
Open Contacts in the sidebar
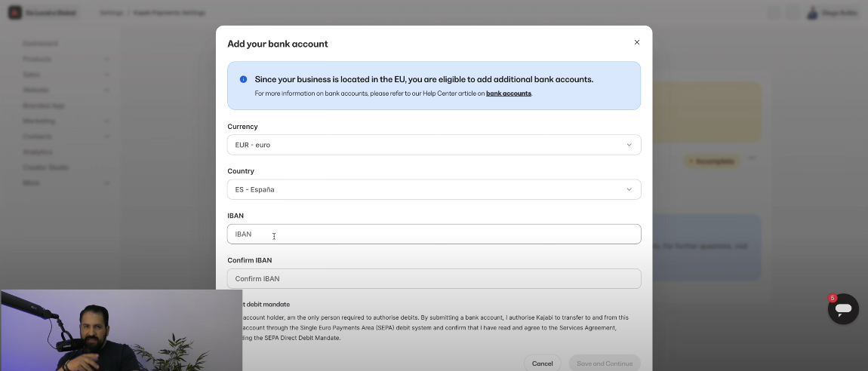tap(37, 136)
